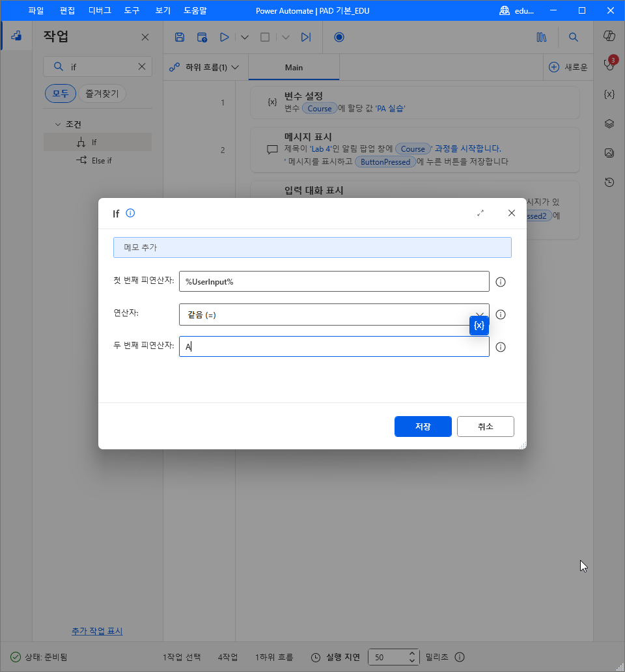Screen dimensions: 625x672
Task: Select the 즐겨찾기 filter pill
Action: [102, 93]
